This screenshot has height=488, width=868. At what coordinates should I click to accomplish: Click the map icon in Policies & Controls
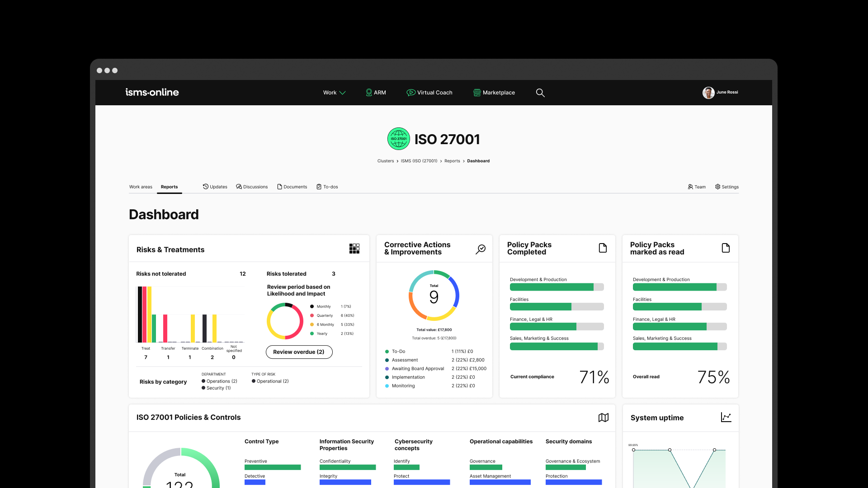[604, 418]
